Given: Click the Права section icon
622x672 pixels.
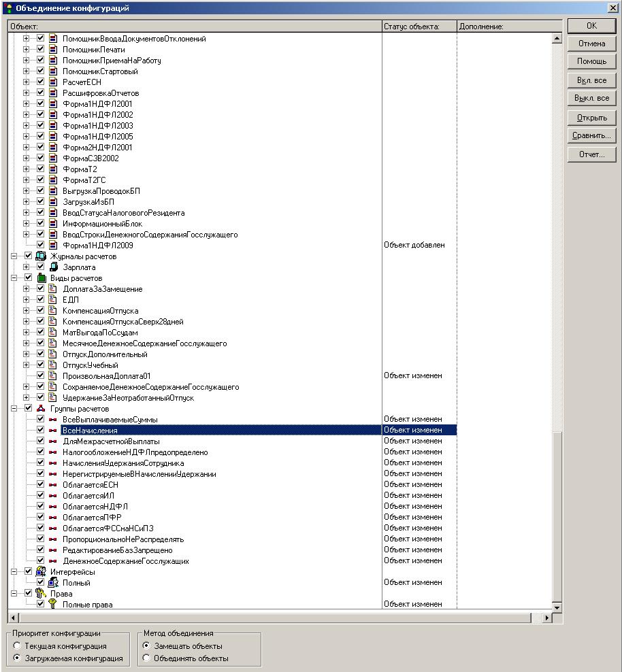Looking at the screenshot, I should (x=41, y=594).
